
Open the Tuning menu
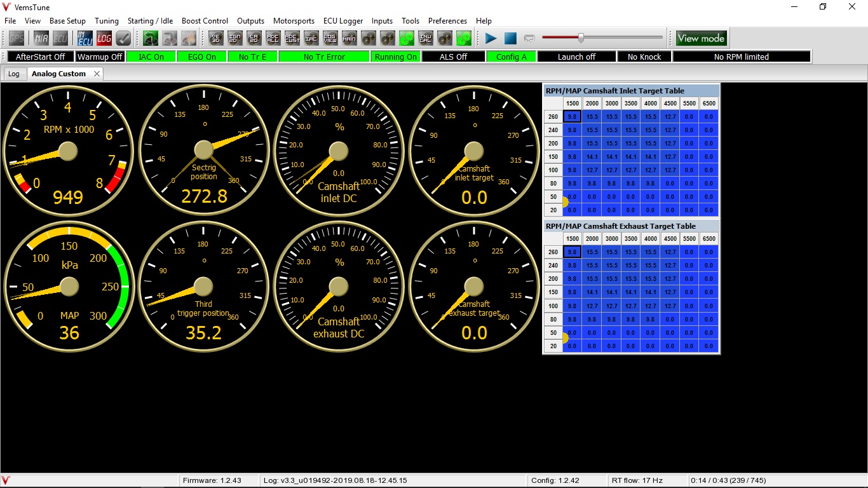[x=107, y=21]
